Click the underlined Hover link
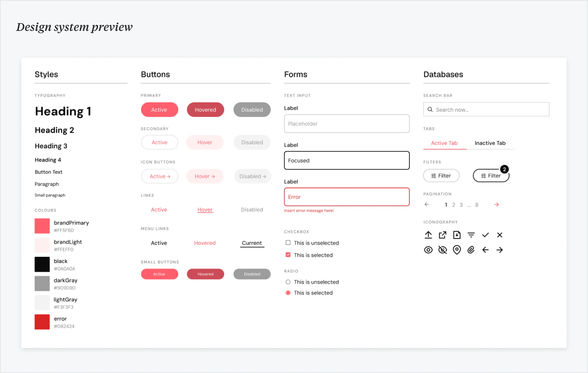The image size is (588, 373). click(205, 210)
